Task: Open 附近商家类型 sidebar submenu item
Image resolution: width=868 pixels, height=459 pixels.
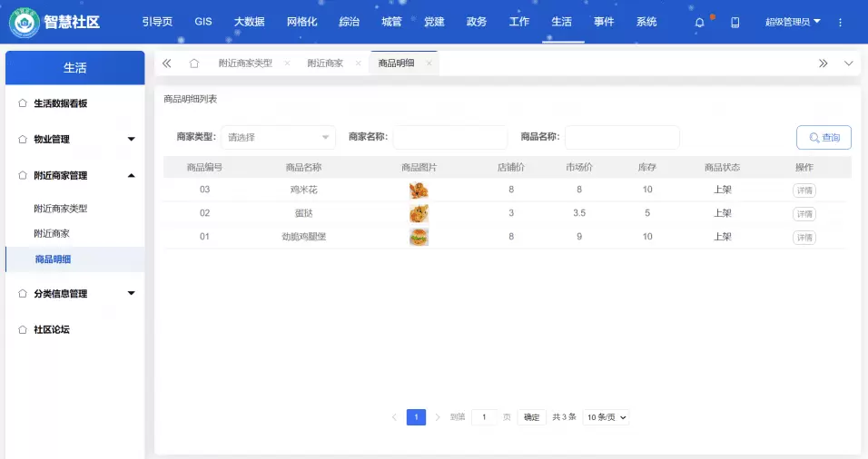Action: coord(60,209)
